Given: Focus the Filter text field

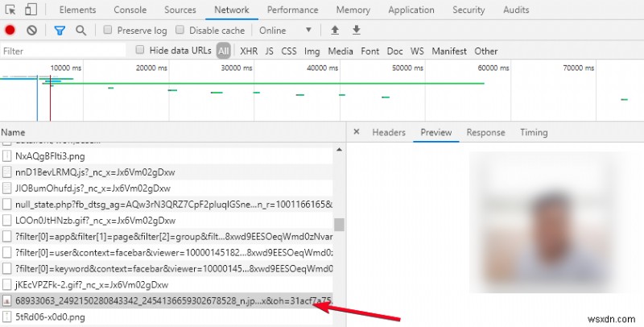Looking at the screenshot, I should (64, 51).
